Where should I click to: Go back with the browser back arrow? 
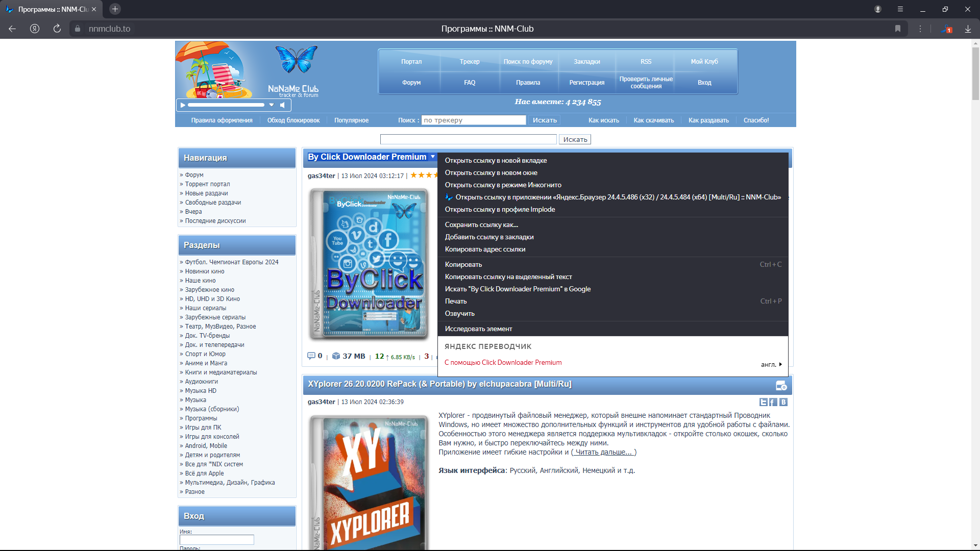click(12, 29)
